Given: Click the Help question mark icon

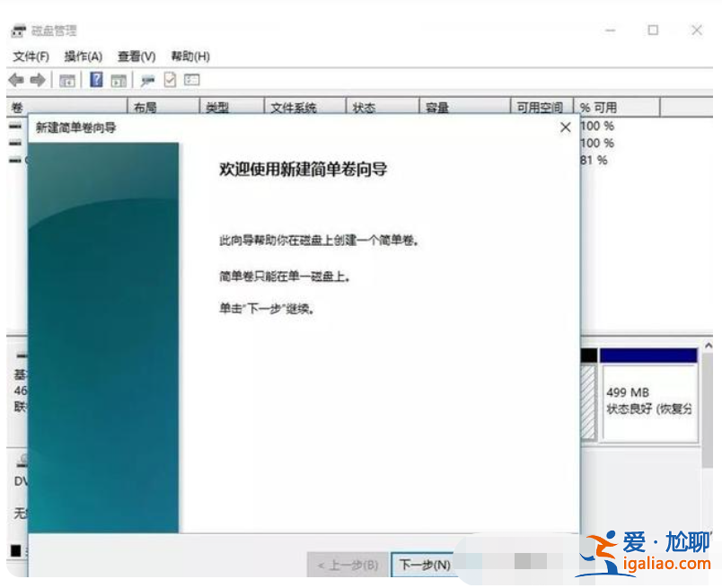Looking at the screenshot, I should click(x=95, y=80).
